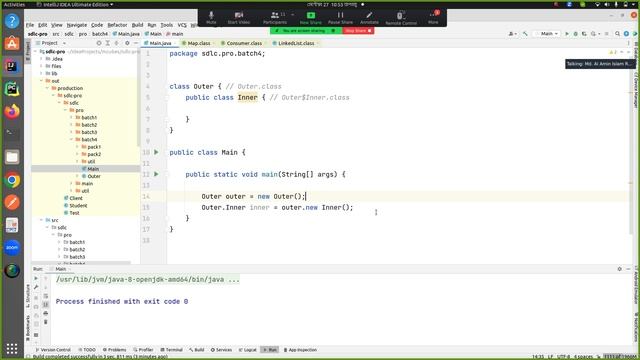The width and height of the screenshot is (640, 360).
Task: Click the Debug bug icon in toolbar
Action: pos(576,34)
